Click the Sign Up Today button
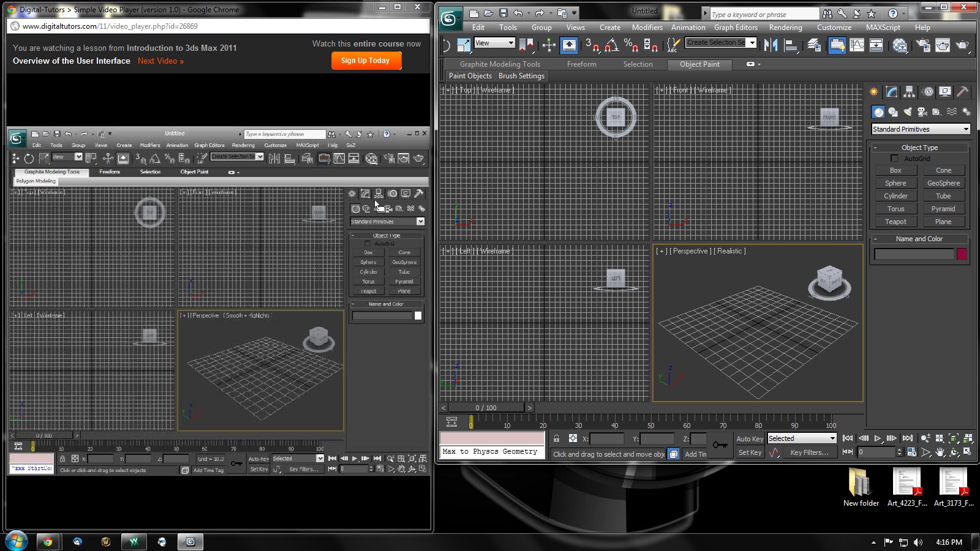 366,61
